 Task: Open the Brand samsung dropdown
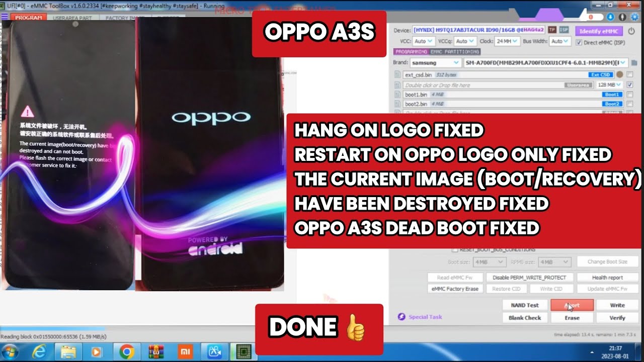coord(435,63)
